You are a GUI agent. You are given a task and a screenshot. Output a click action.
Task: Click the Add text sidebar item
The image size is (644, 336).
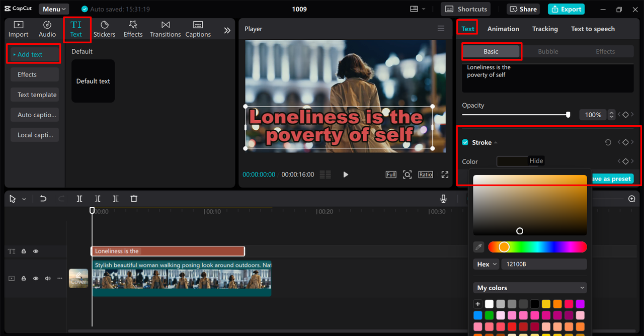point(34,54)
